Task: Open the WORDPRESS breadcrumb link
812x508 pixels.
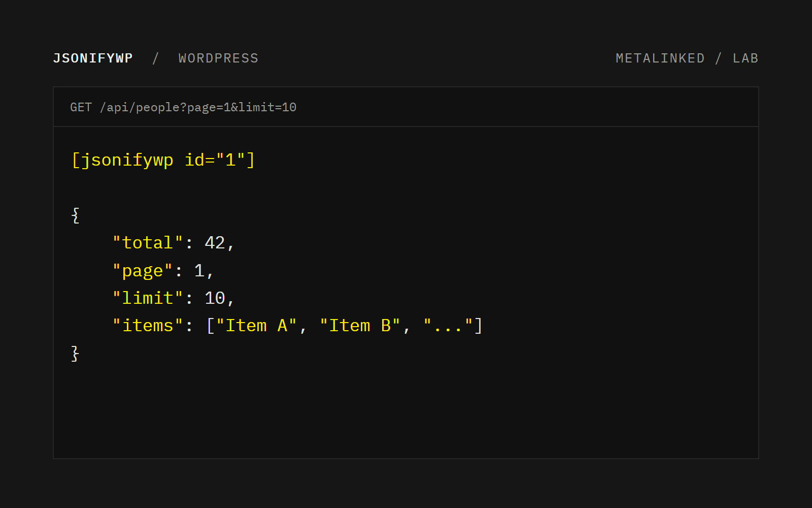Action: coord(218,58)
